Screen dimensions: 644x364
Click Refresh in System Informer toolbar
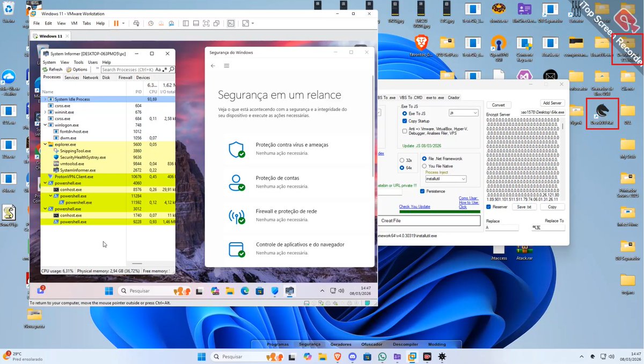tap(53, 70)
